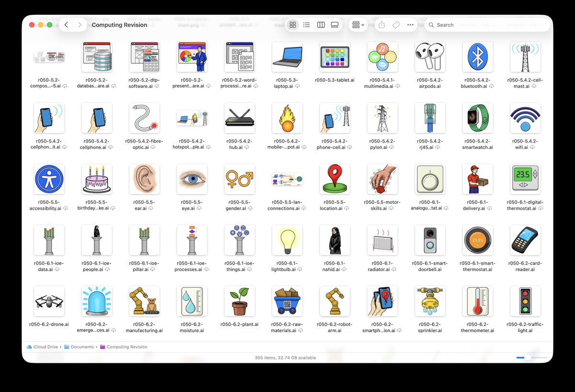Select the r050-5.5-eye.ai icon
Viewport: 575px width, 392px height.
[x=192, y=179]
